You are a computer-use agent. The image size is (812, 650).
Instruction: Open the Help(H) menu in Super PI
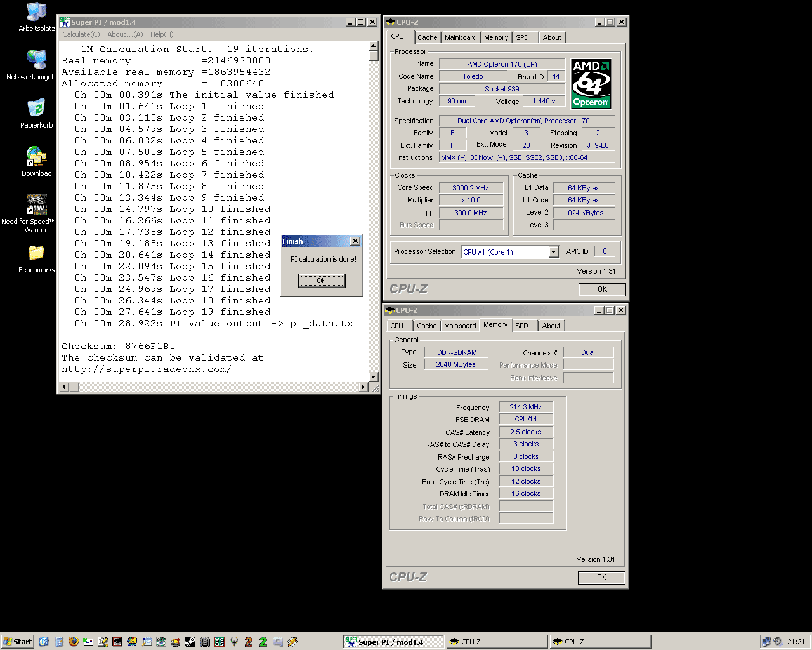(162, 34)
